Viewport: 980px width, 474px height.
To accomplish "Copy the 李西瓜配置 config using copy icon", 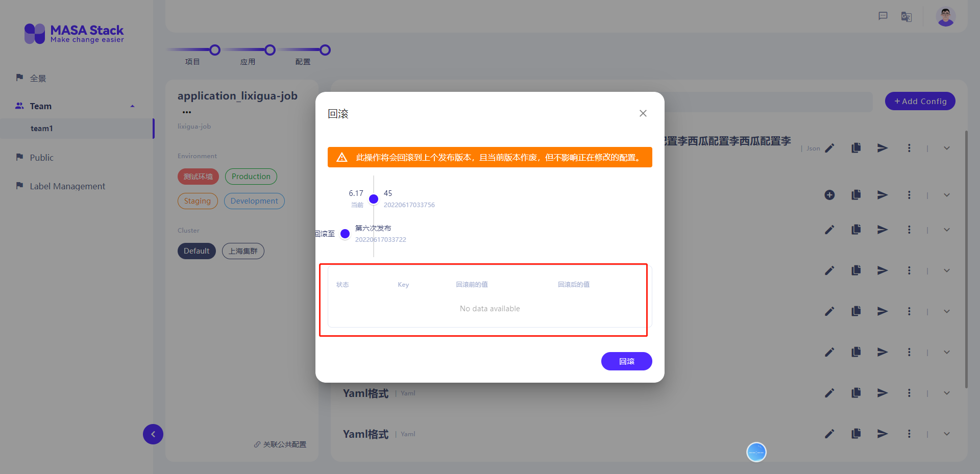I will (x=856, y=148).
